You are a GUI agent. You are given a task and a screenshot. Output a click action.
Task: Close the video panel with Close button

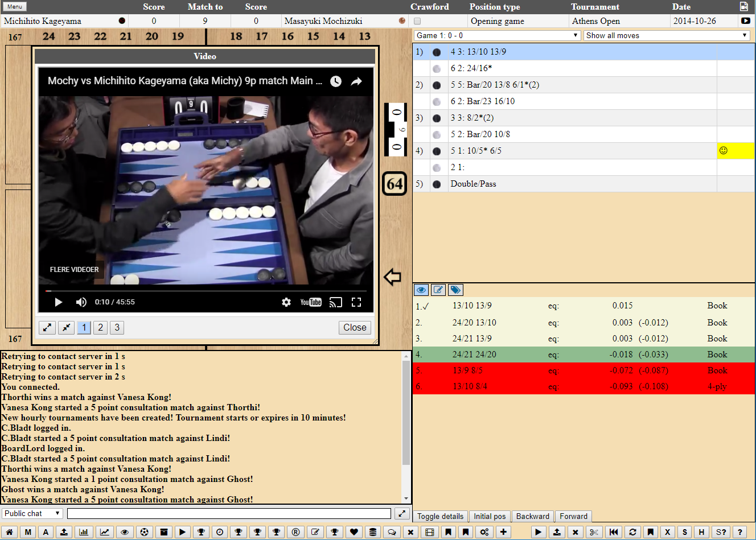[x=355, y=327]
